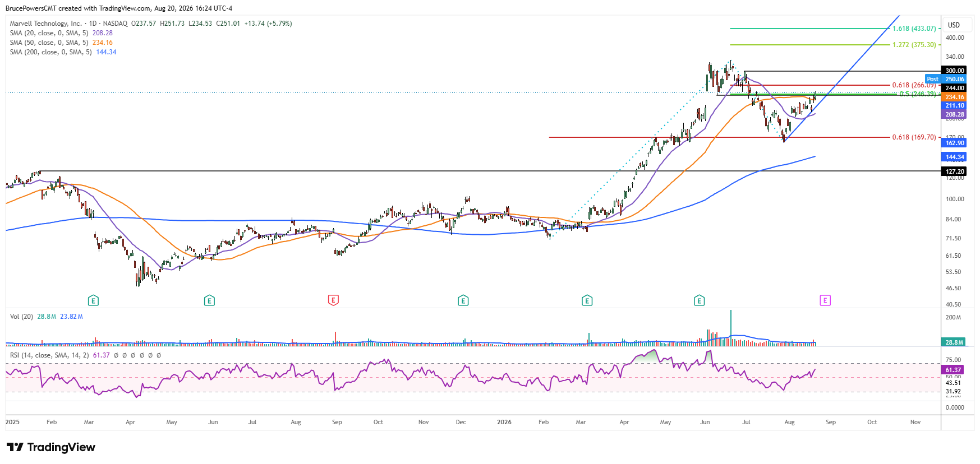Select the SMA 50 legend line showing 234.16
This screenshot has height=464, width=980.
61,43
